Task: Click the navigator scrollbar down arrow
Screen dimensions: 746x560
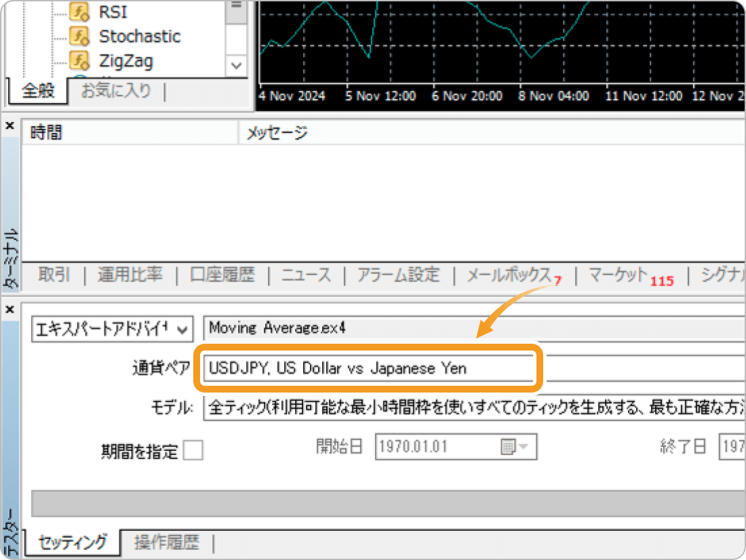Action: (x=237, y=65)
